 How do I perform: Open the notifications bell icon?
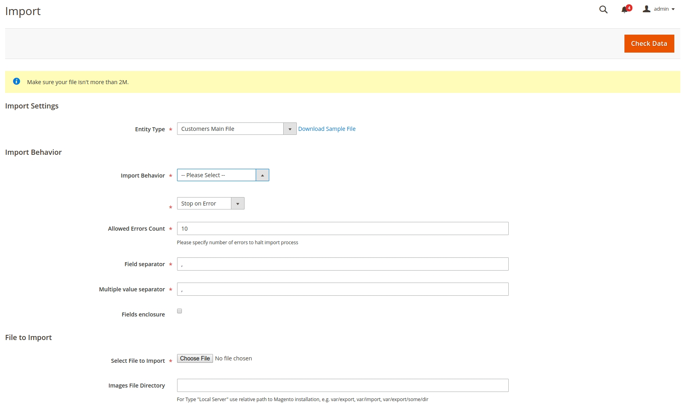(x=625, y=10)
